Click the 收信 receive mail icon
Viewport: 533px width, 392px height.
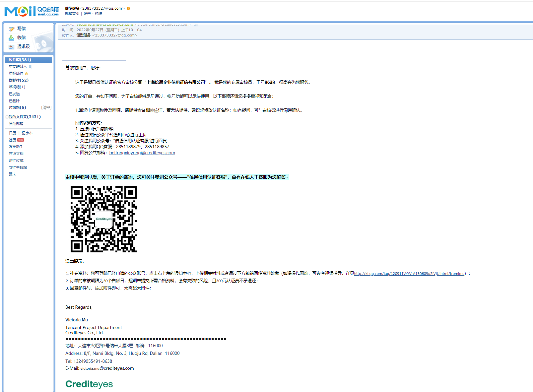pos(12,38)
